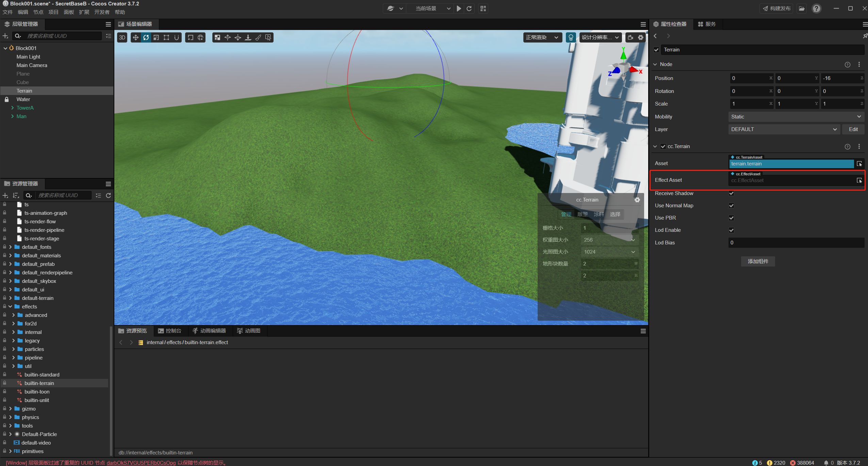The height and width of the screenshot is (466, 868).
Task: Select the Rotate gizmo tool
Action: (146, 37)
